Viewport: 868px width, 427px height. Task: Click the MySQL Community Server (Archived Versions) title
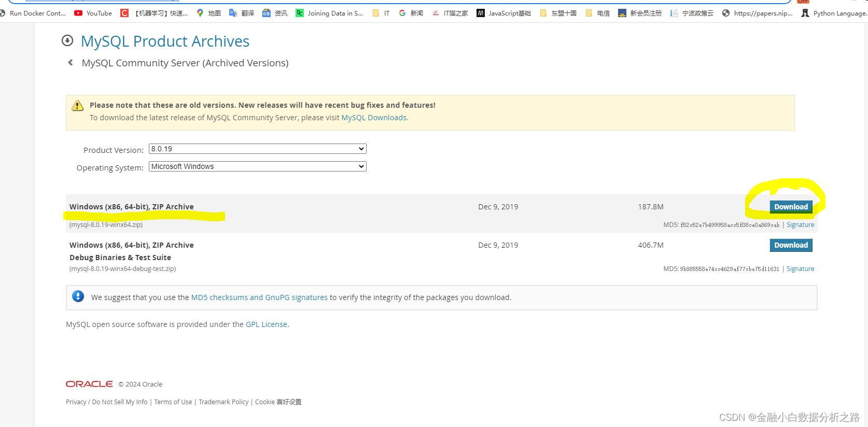pyautogui.click(x=185, y=63)
